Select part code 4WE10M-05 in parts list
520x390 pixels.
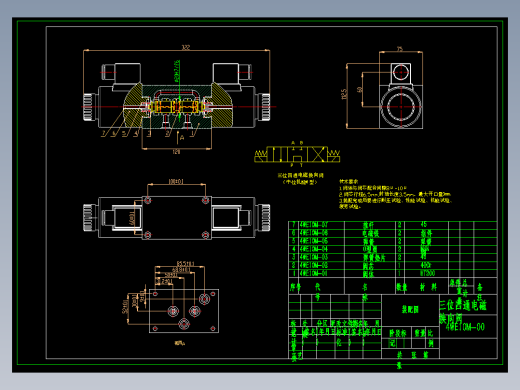(x=314, y=241)
